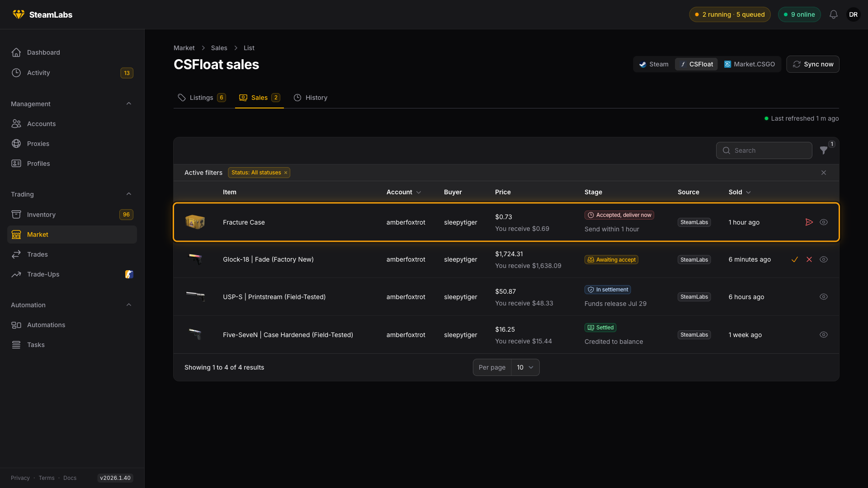
Task: Open Trade-Ups in the sidebar
Action: 72,274
